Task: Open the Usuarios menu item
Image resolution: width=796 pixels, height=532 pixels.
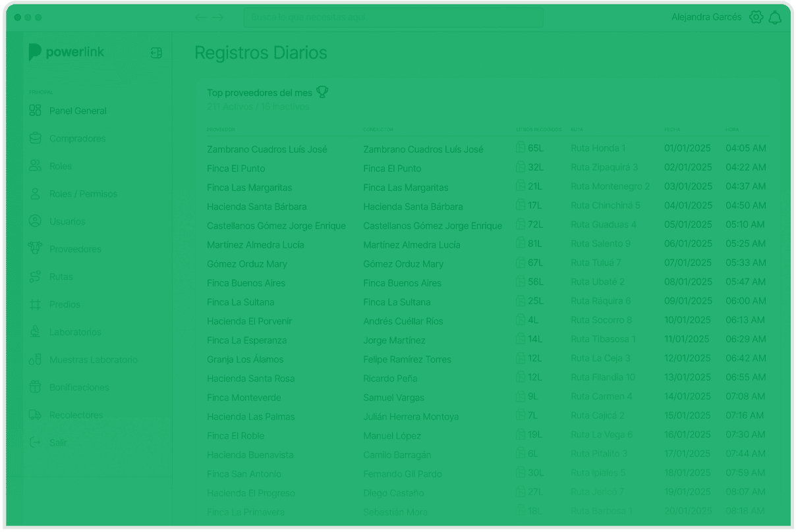Action: coord(67,221)
